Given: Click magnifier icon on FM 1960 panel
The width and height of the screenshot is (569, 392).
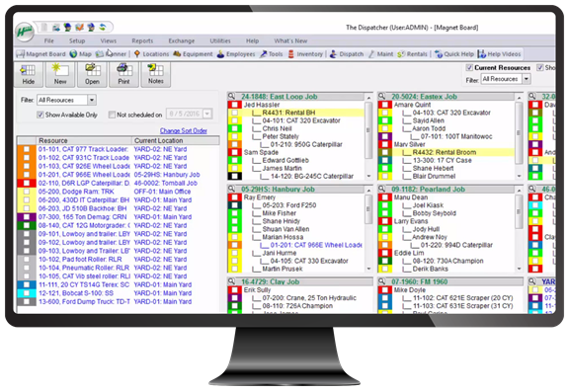Looking at the screenshot, I should 381,281.
